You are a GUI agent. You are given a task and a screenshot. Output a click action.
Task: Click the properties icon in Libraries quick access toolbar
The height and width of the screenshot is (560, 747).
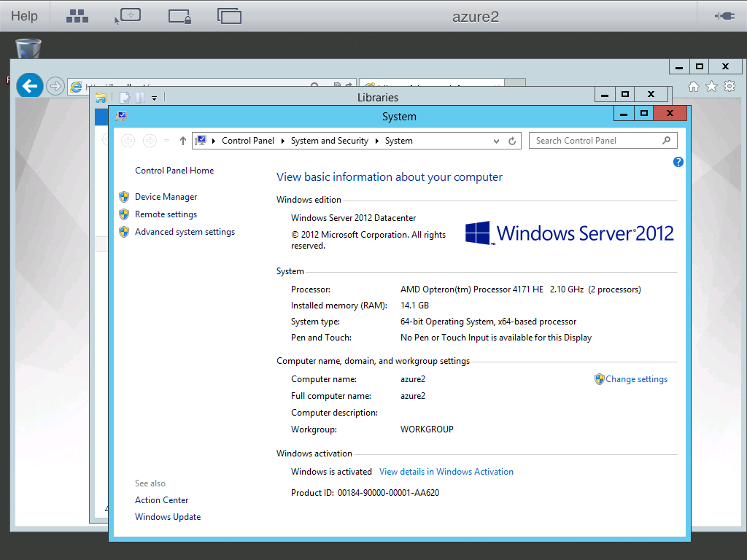[x=124, y=98]
